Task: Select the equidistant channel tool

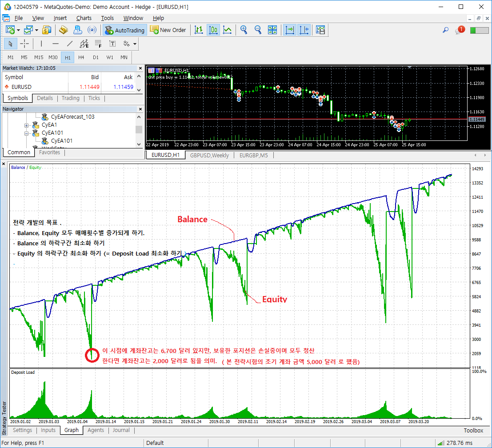Action: tap(84, 44)
